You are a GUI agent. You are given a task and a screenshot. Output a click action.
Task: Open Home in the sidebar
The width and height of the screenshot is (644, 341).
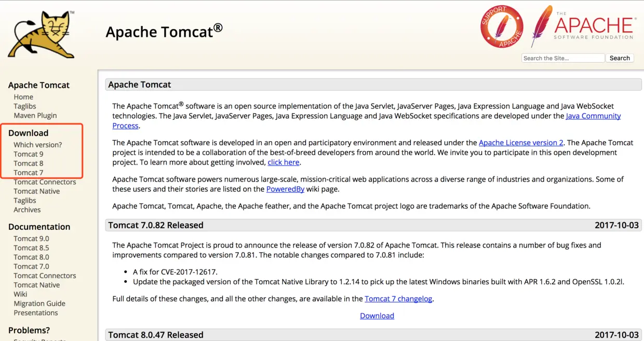23,97
